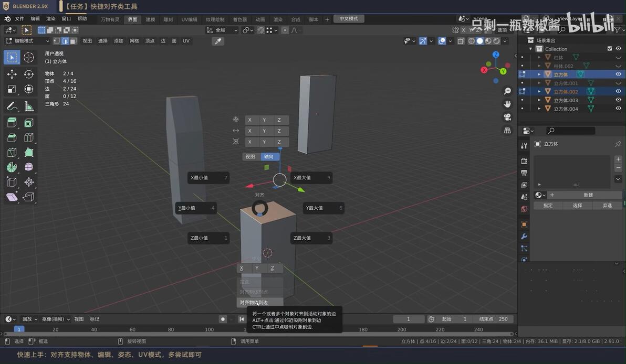The width and height of the screenshot is (626, 364).
Task: Open the 编辑 menu
Action: (x=35, y=19)
